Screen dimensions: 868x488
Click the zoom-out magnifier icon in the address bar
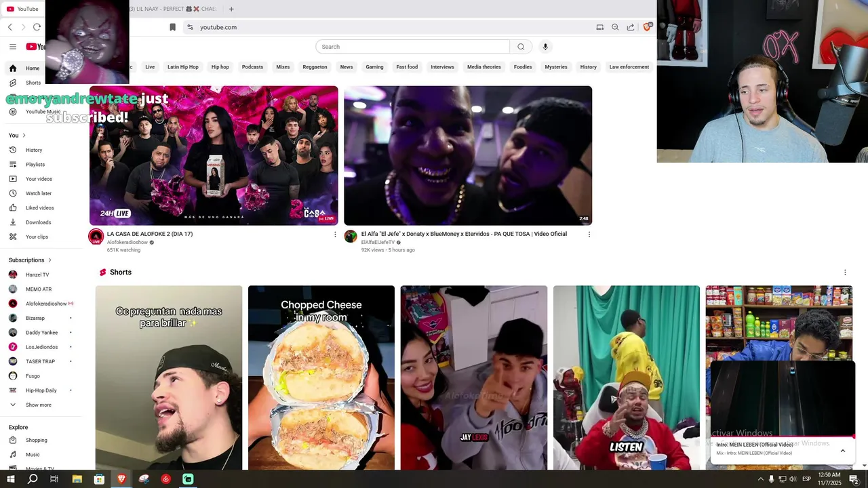point(615,27)
